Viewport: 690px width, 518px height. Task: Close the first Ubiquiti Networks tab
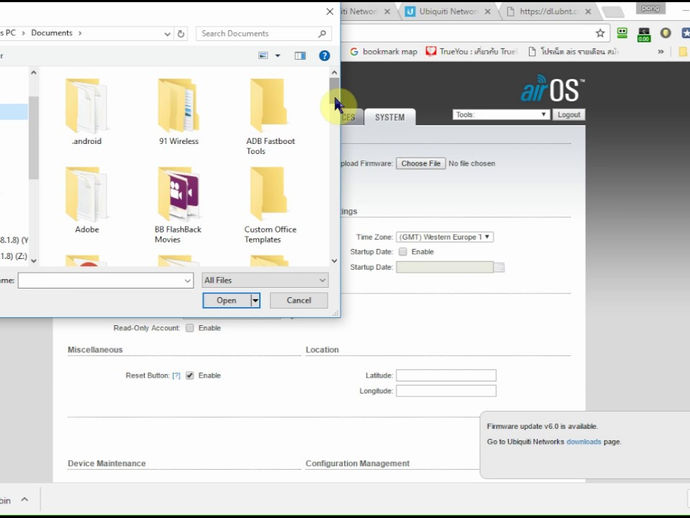387,12
